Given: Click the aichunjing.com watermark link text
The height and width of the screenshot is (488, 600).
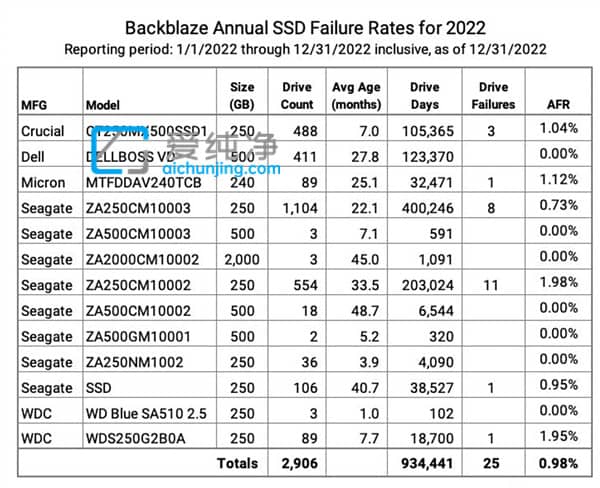Looking at the screenshot, I should [x=221, y=168].
